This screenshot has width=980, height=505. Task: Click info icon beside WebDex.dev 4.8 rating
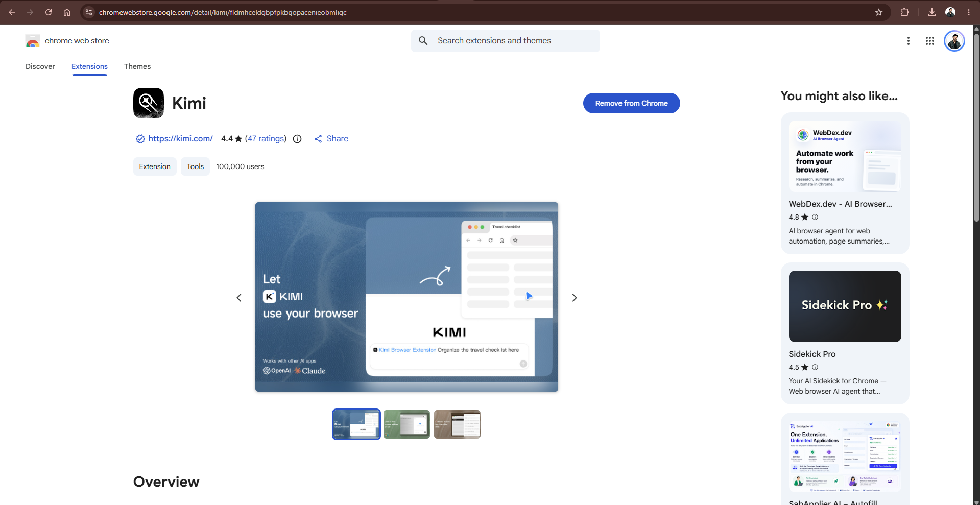tap(815, 217)
